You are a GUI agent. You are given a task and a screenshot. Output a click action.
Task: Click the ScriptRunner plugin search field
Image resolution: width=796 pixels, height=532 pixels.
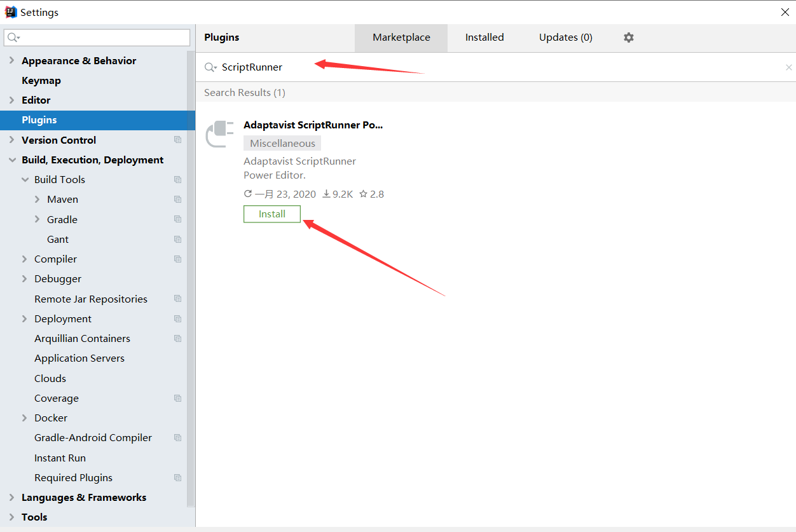496,67
